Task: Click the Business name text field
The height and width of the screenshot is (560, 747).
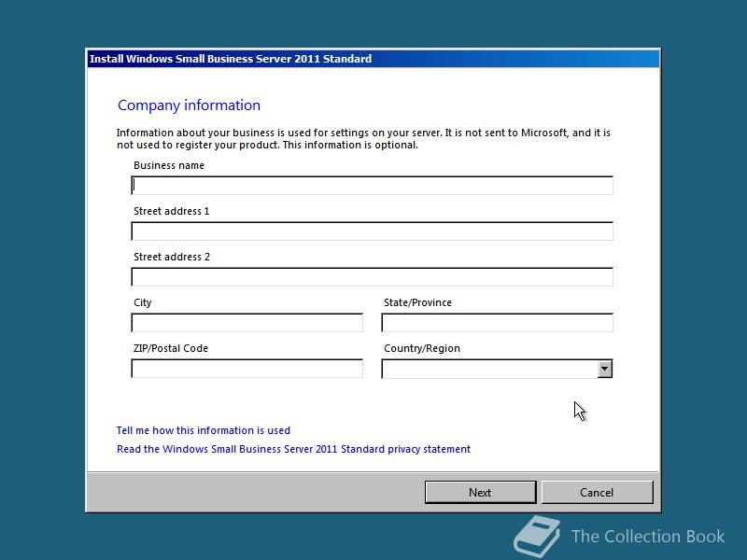Action: point(372,185)
